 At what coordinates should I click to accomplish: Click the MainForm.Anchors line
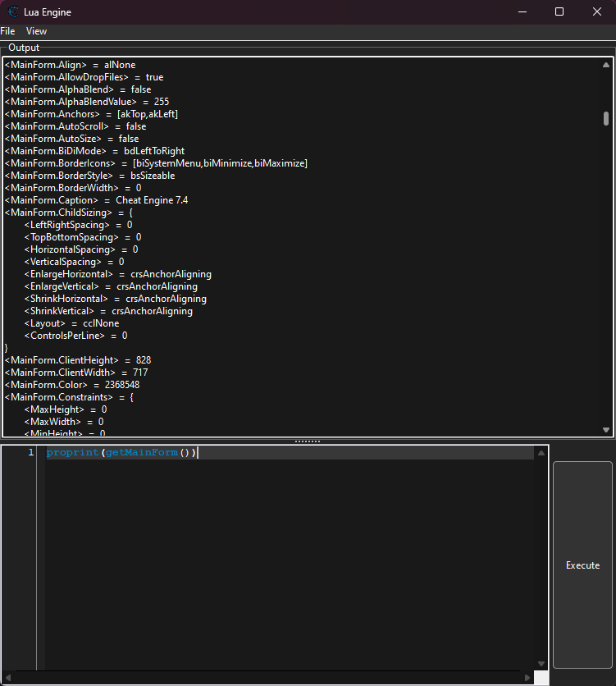point(91,114)
